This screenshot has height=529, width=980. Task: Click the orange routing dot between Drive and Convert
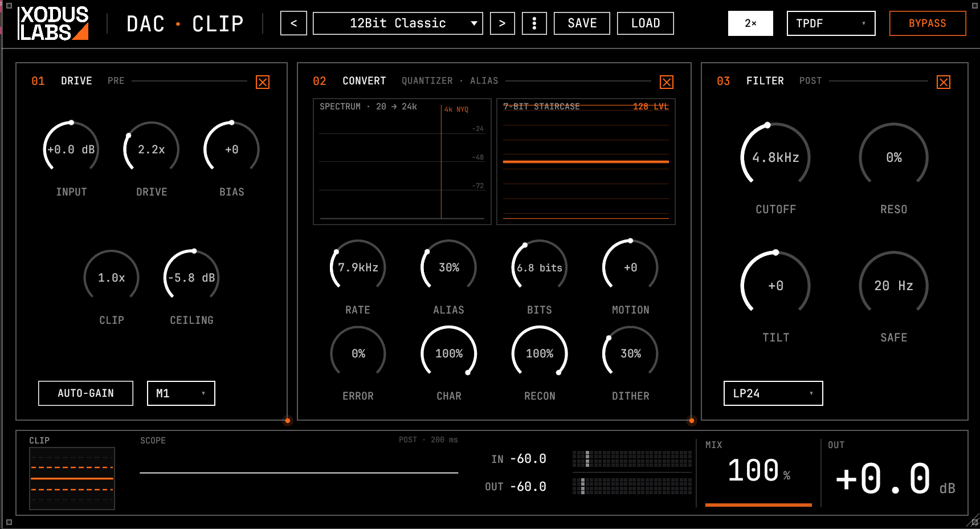pos(288,421)
